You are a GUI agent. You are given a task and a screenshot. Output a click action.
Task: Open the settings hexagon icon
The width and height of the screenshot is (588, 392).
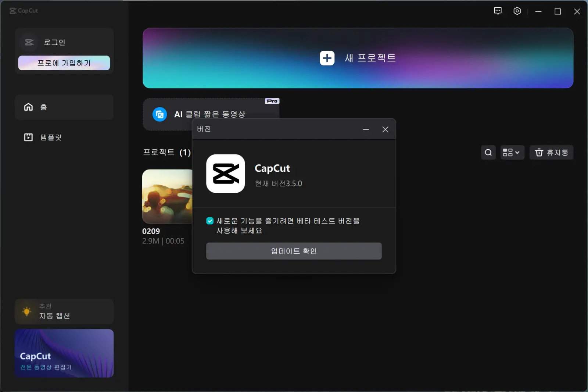517,11
